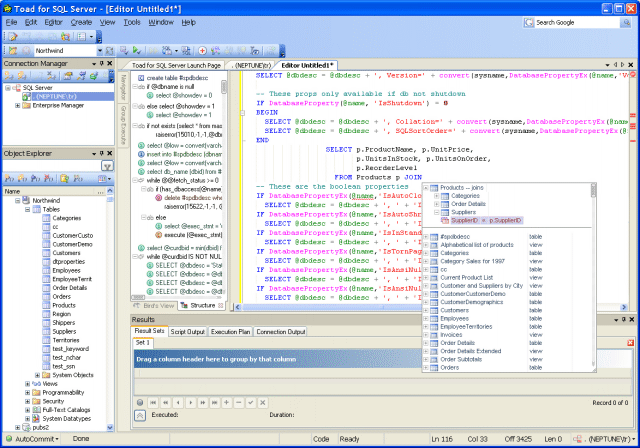
Task: Click the editor horizontal scrollbar
Action: 431,307
